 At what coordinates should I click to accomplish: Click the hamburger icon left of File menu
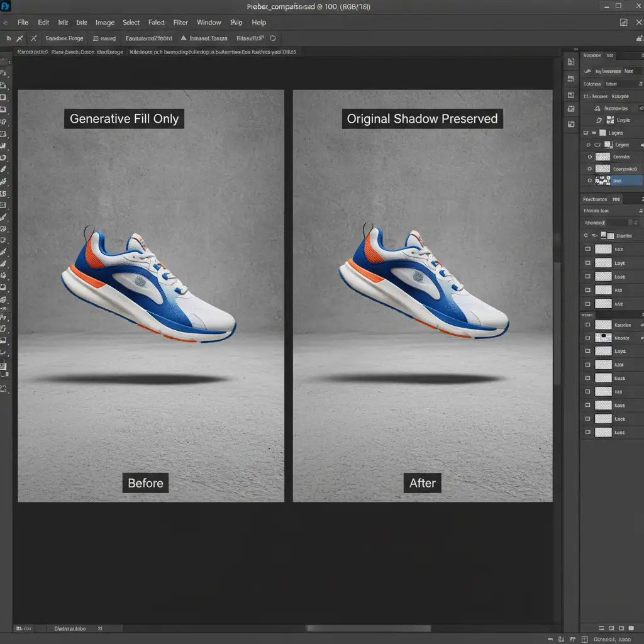6,23
